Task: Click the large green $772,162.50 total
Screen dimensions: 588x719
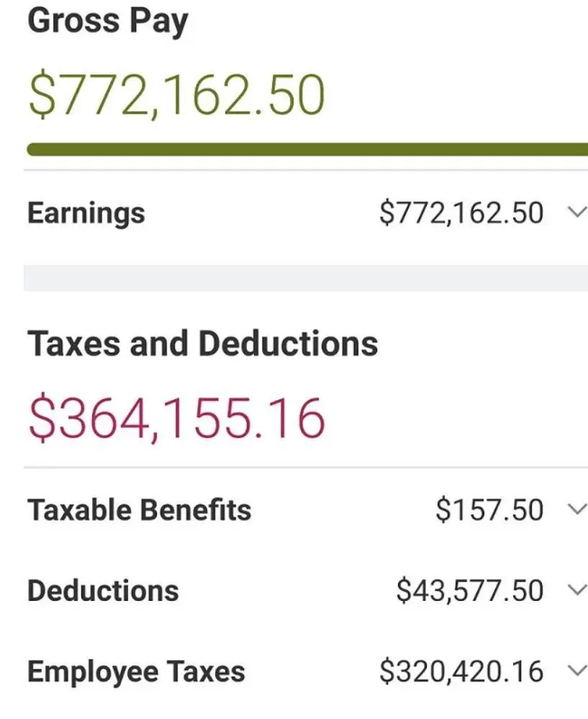Action: click(176, 96)
